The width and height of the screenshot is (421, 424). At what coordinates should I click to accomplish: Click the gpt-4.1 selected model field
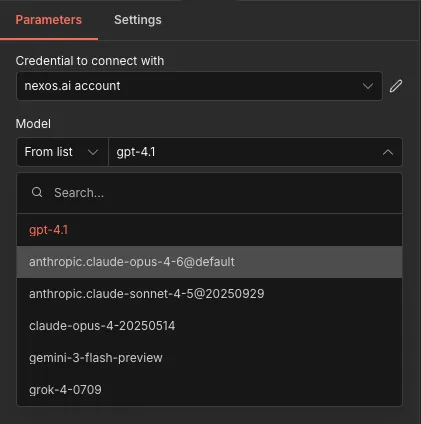[255, 152]
